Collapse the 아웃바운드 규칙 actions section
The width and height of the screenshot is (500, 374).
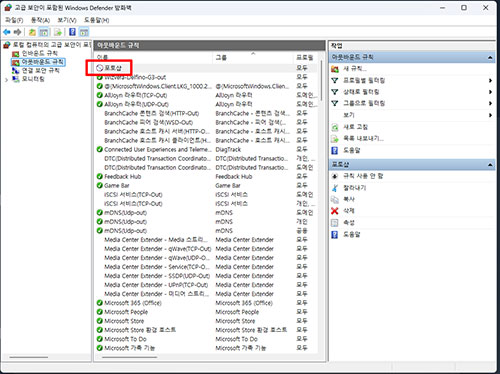coord(490,57)
